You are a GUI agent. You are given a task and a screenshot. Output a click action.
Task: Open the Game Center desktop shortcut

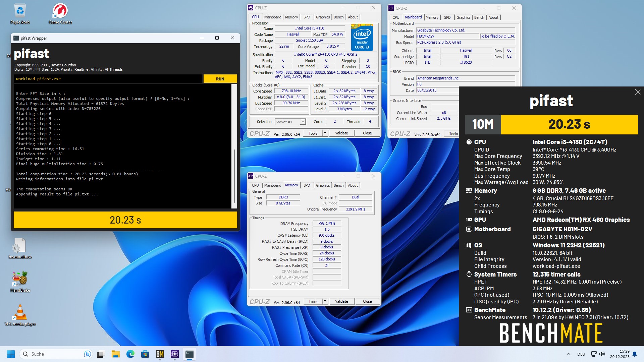click(60, 13)
